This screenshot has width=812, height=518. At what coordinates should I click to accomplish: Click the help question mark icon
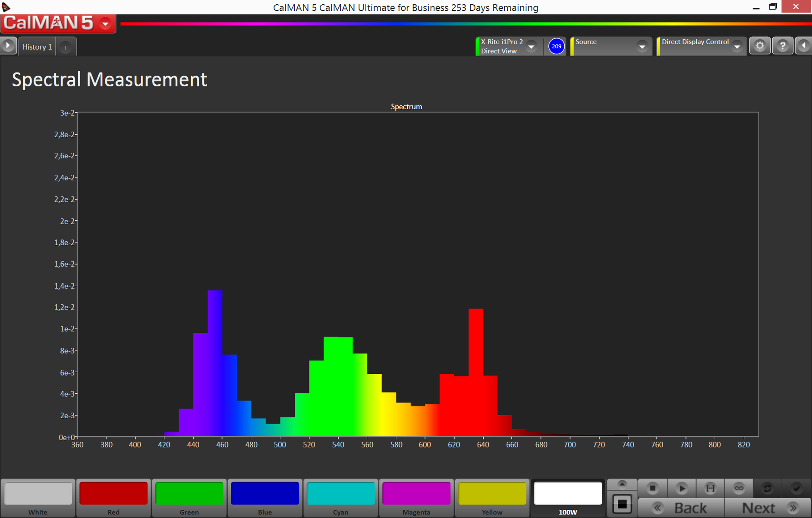pyautogui.click(x=782, y=46)
